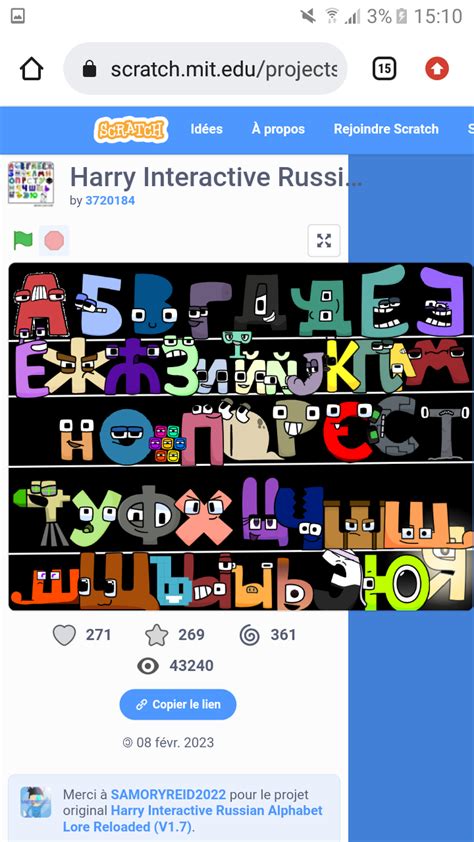This screenshot has width=474, height=842.
Task: Open SAMORYREID2022 user profile link
Action: coord(168,794)
